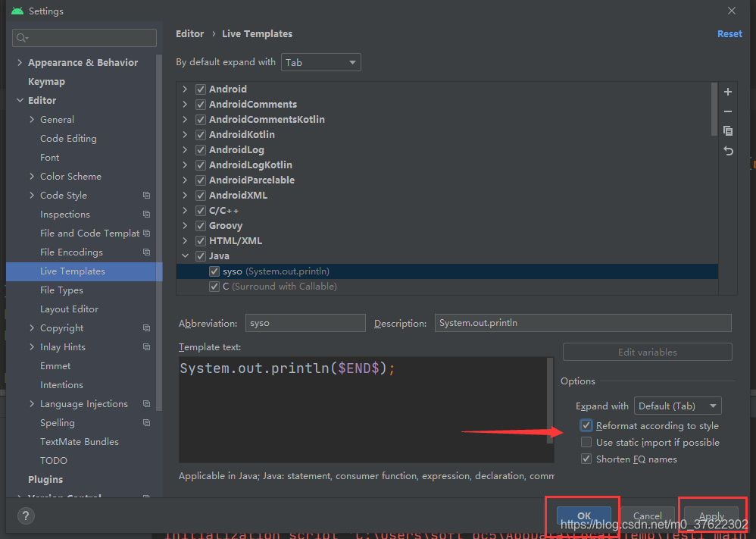
Task: Open help via question mark icon
Action: pyautogui.click(x=25, y=516)
